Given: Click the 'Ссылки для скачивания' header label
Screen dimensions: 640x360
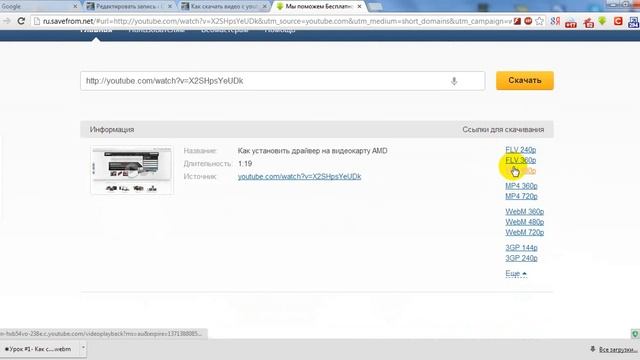Looking at the screenshot, I should click(x=503, y=129).
